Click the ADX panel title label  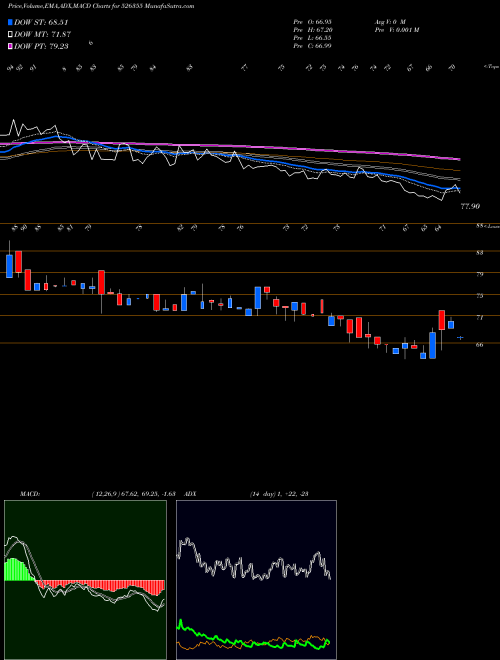[x=190, y=493]
